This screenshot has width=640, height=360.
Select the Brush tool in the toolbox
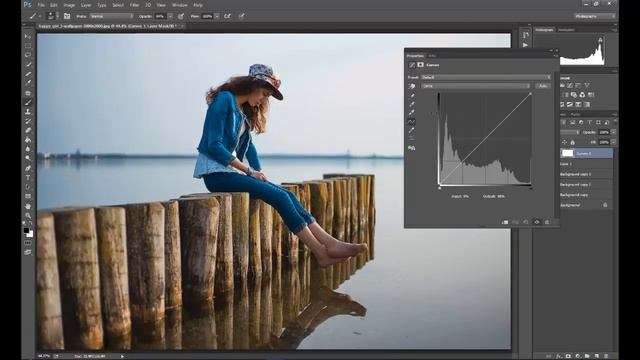tap(28, 102)
